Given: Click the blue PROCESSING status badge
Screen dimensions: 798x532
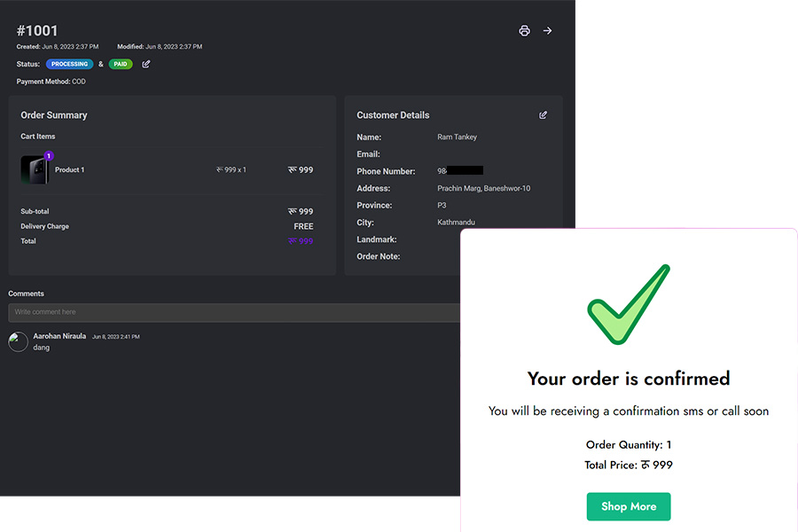Looking at the screenshot, I should [x=69, y=64].
